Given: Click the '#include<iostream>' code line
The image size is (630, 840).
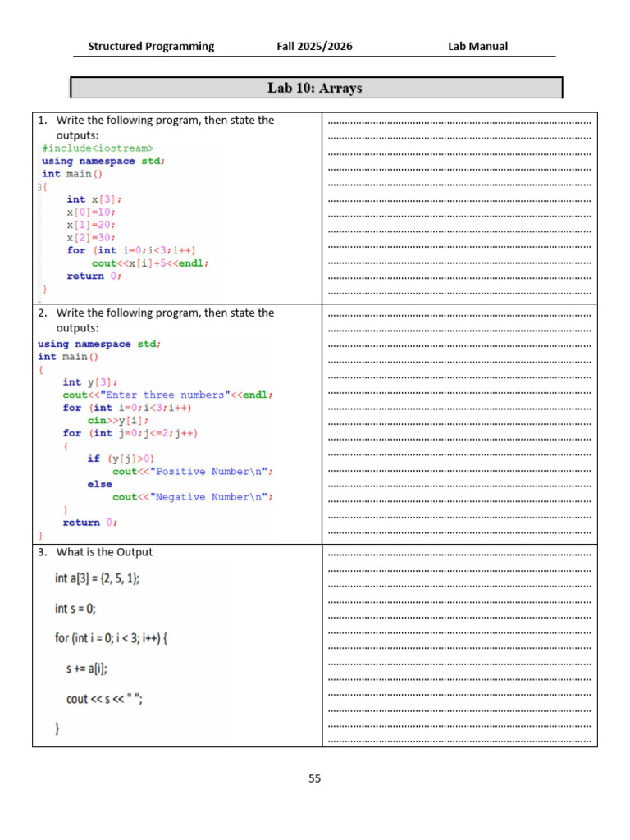Looking at the screenshot, I should (x=98, y=148).
